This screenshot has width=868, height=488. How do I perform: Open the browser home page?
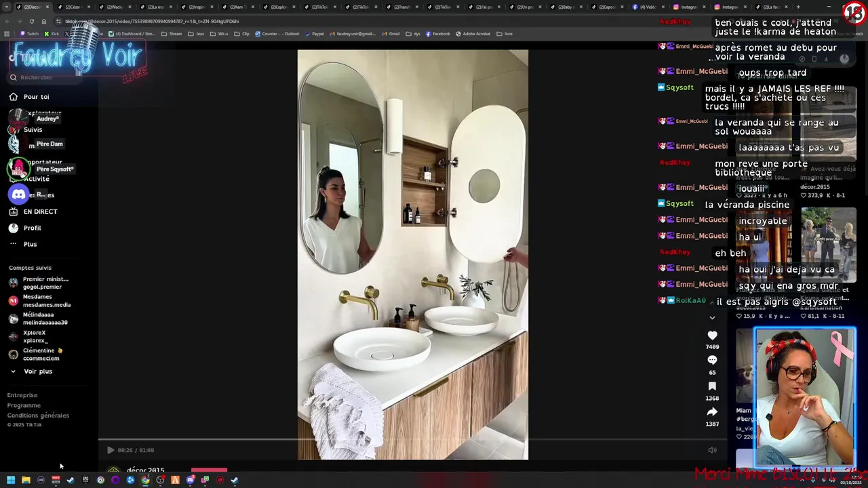pos(44,21)
